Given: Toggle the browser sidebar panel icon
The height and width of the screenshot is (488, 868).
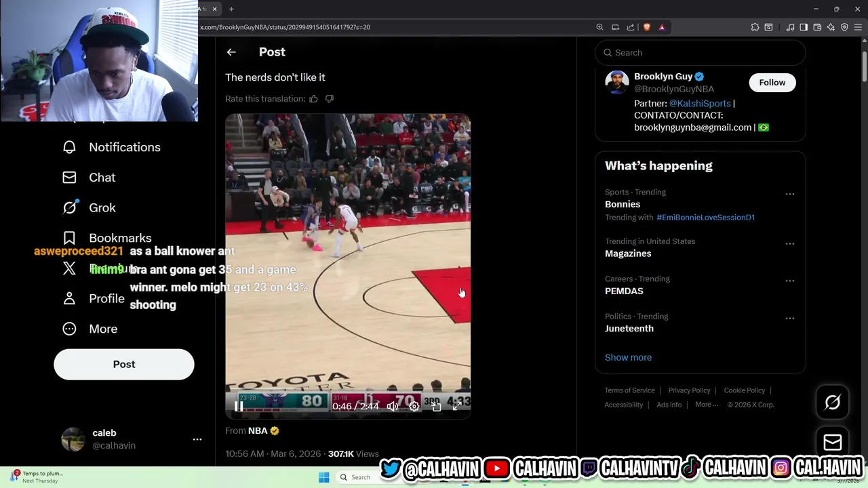Looking at the screenshot, I should (x=804, y=27).
